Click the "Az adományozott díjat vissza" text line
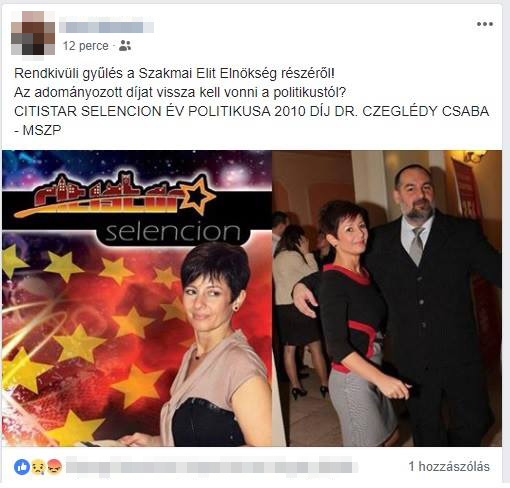This screenshot has height=488, width=510. click(180, 92)
